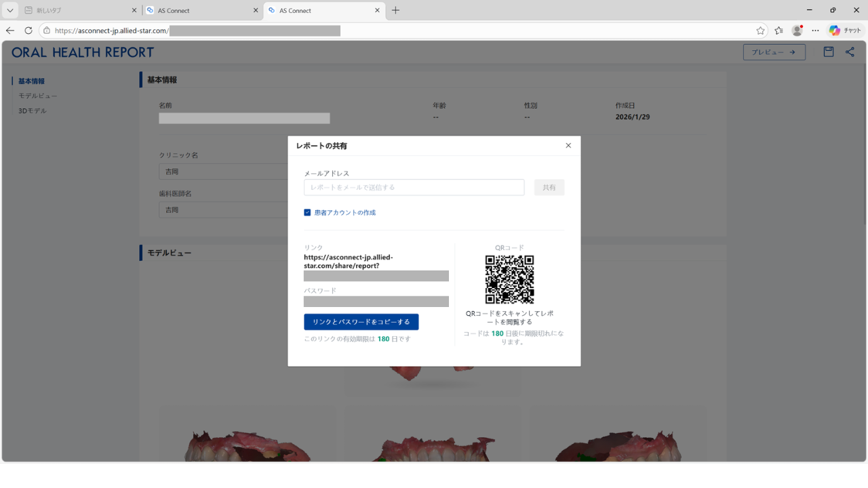This screenshot has width=868, height=488.
Task: Toggle 患者アカウントの作成 checkbox
Action: click(x=307, y=213)
